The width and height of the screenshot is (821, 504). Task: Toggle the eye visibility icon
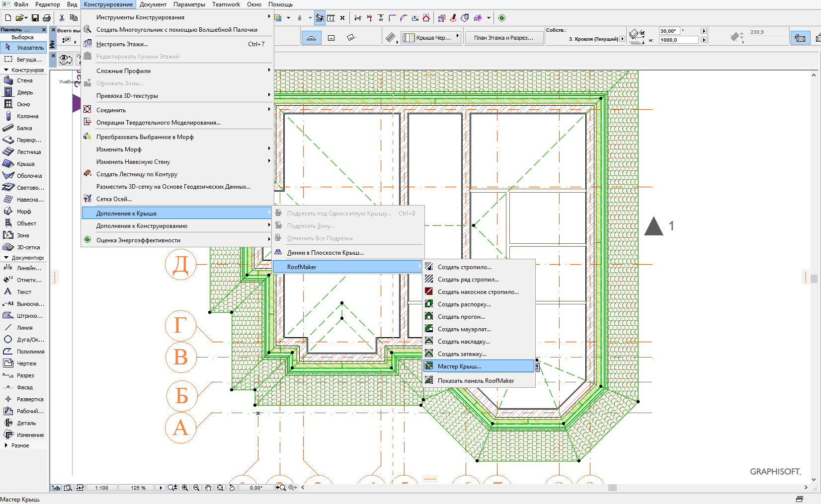(x=65, y=60)
